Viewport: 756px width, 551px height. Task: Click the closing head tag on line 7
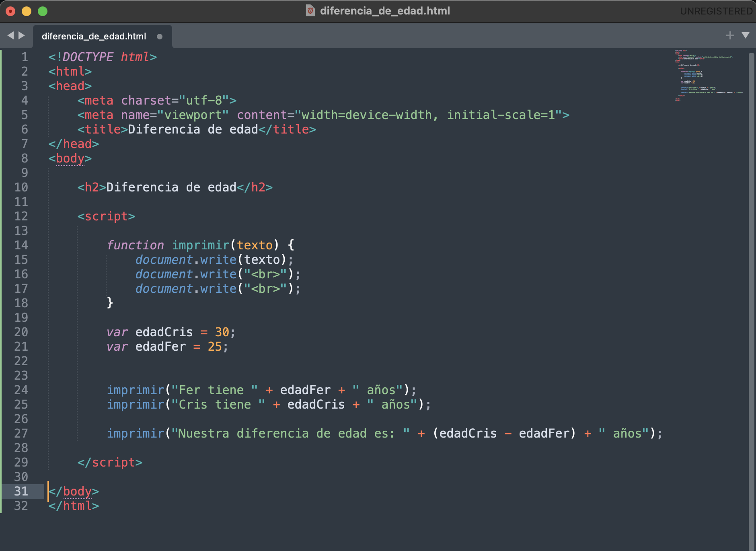click(x=74, y=144)
